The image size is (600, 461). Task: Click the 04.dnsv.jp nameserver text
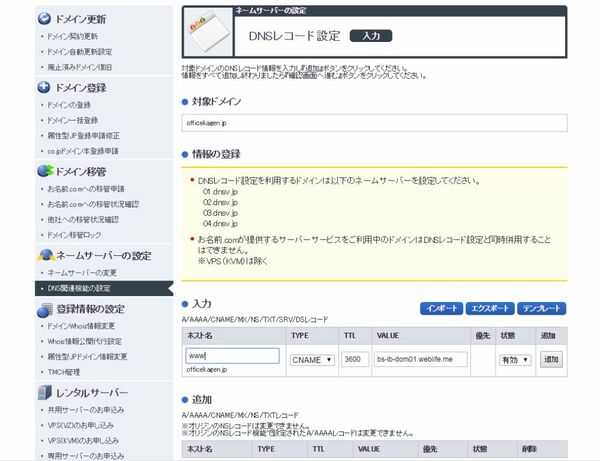pyautogui.click(x=220, y=223)
